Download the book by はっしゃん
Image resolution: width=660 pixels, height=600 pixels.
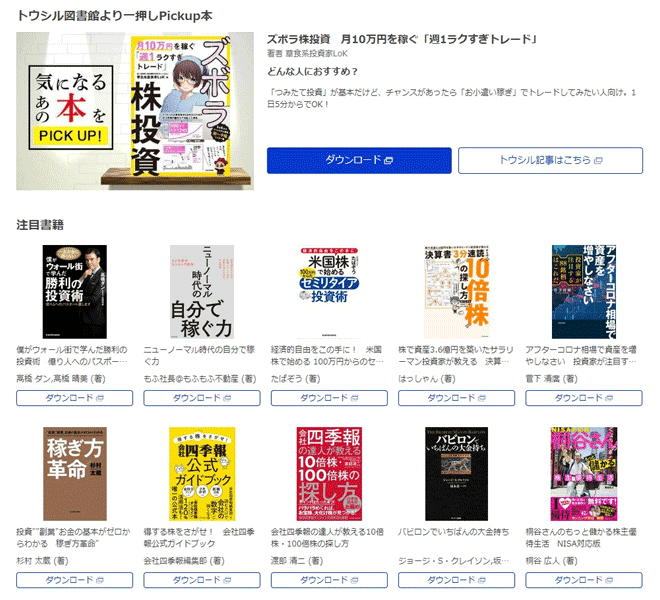coord(457,398)
